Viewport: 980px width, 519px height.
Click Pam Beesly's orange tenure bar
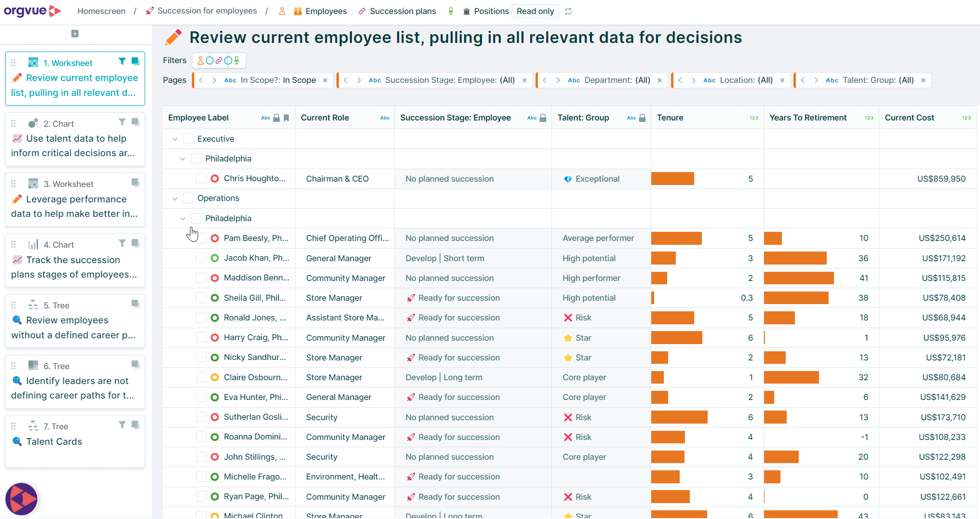[676, 239]
